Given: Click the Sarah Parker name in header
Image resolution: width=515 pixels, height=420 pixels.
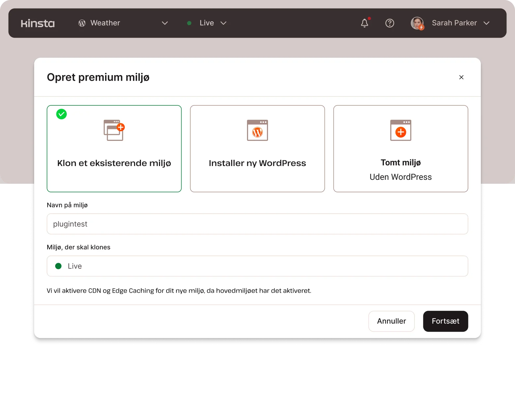Looking at the screenshot, I should pos(454,23).
